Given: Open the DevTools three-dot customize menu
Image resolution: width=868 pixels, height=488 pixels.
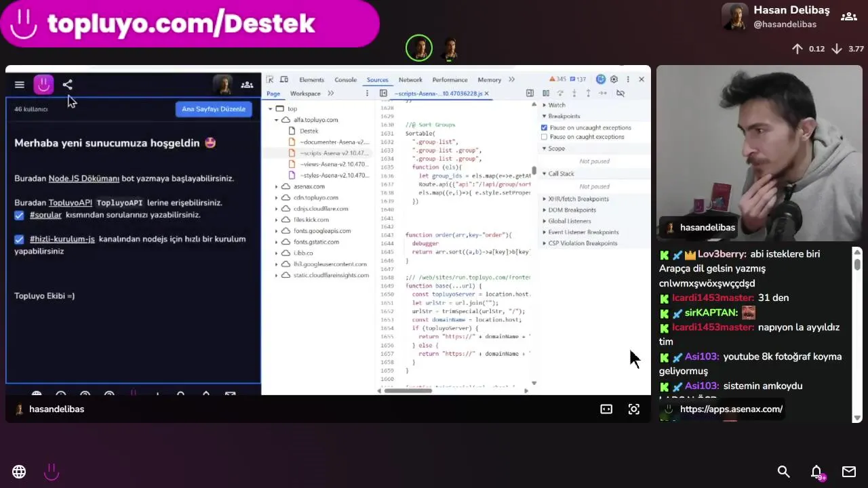Looking at the screenshot, I should (x=628, y=79).
